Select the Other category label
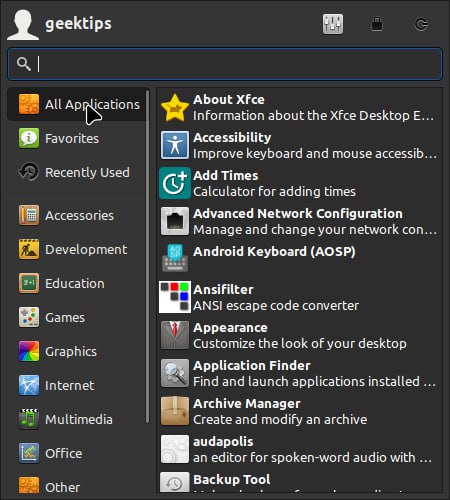Image resolution: width=450 pixels, height=500 pixels. [x=63, y=487]
